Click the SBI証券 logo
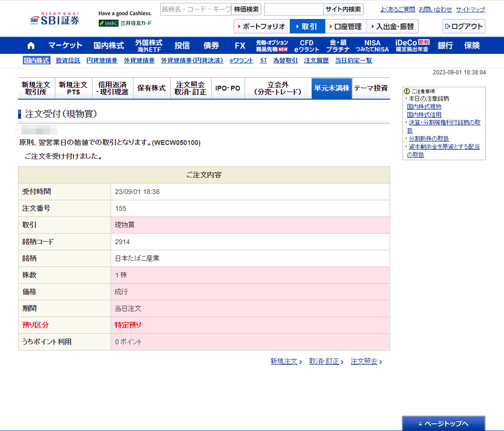Image resolution: width=504 pixels, height=431 pixels. point(55,20)
